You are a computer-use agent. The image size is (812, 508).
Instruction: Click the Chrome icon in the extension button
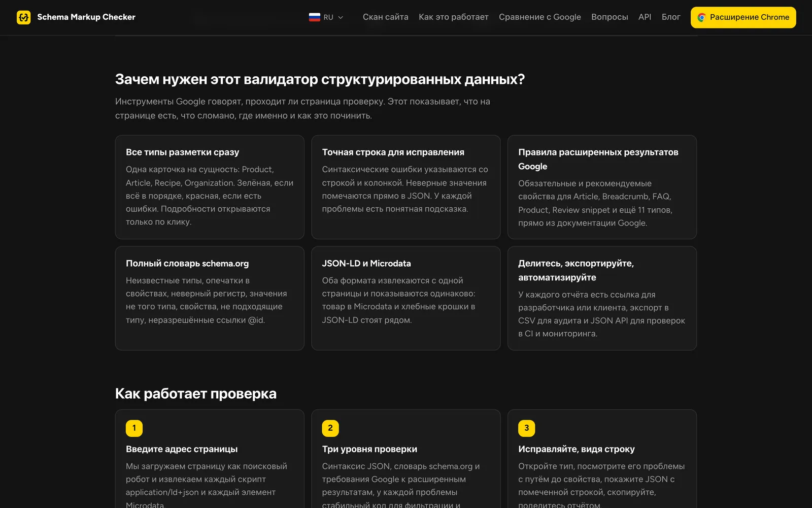(x=701, y=17)
